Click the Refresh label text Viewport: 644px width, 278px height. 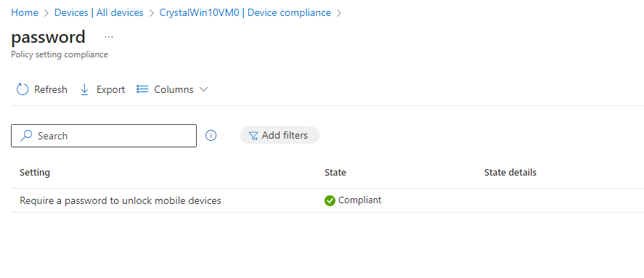(x=51, y=89)
